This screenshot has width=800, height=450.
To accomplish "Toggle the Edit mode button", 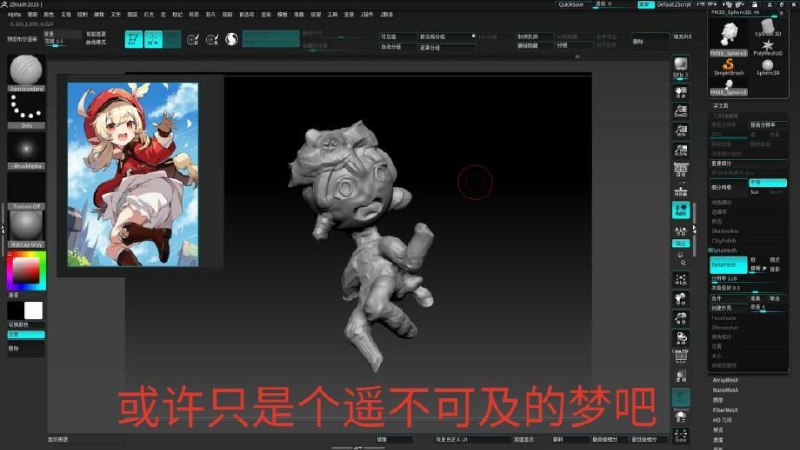I will [x=134, y=39].
